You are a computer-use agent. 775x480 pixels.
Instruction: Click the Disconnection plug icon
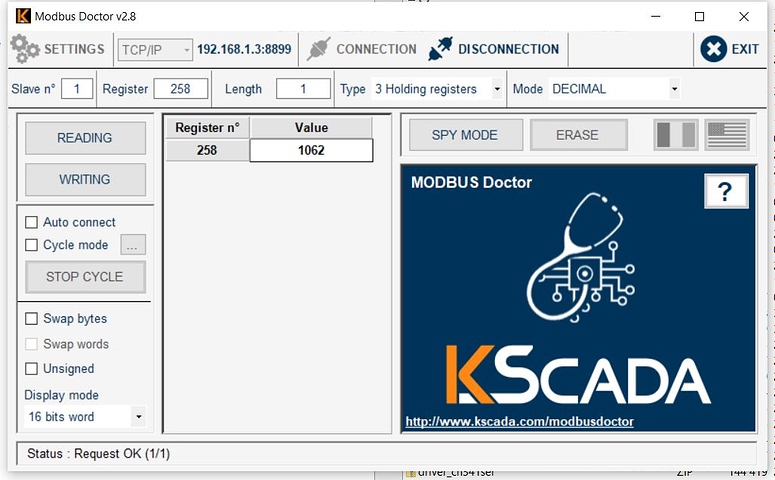(x=440, y=49)
